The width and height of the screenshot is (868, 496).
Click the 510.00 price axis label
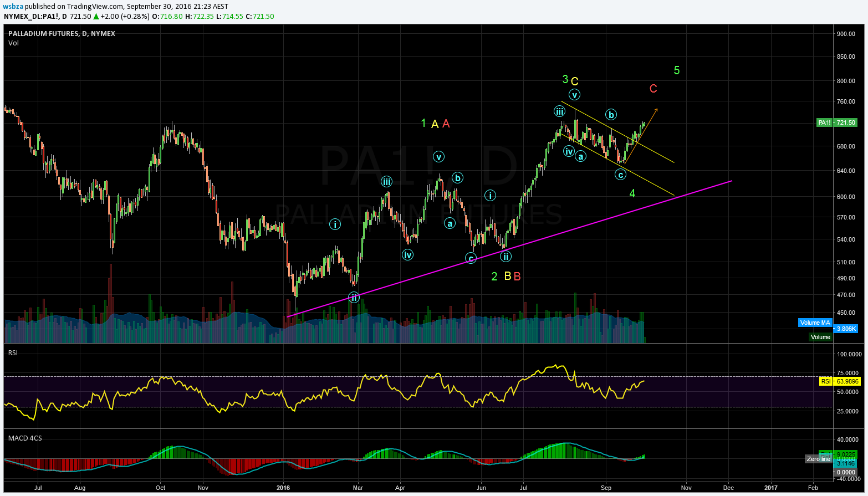(x=846, y=262)
